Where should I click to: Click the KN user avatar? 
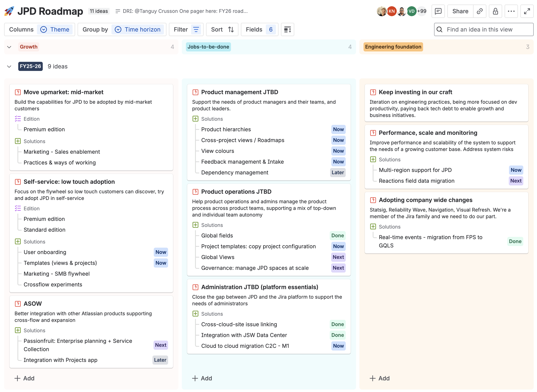[392, 11]
